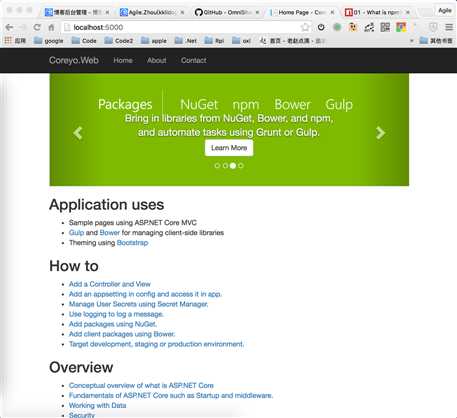Image resolution: width=457 pixels, height=418 pixels.
Task: Reload the localhost page
Action: tap(37, 27)
